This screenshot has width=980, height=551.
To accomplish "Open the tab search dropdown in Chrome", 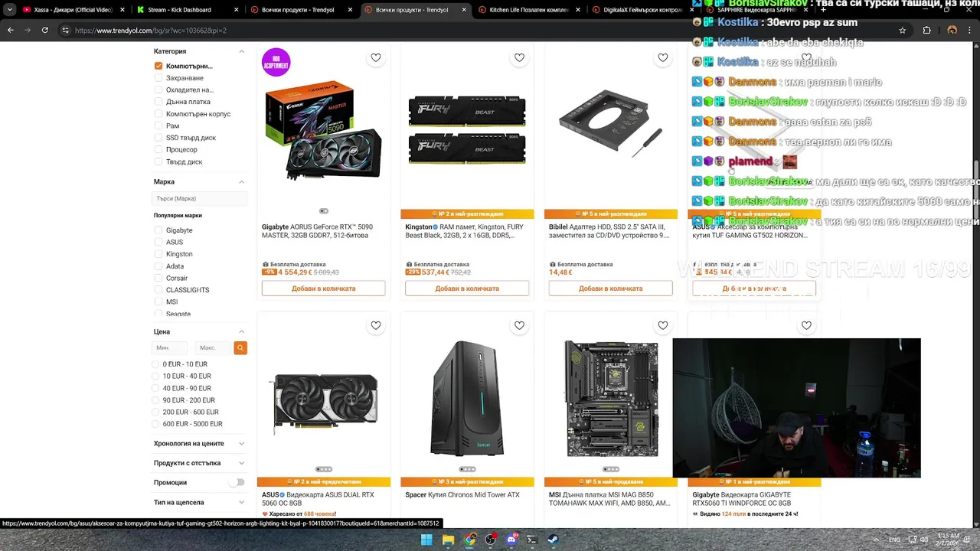I will point(9,10).
